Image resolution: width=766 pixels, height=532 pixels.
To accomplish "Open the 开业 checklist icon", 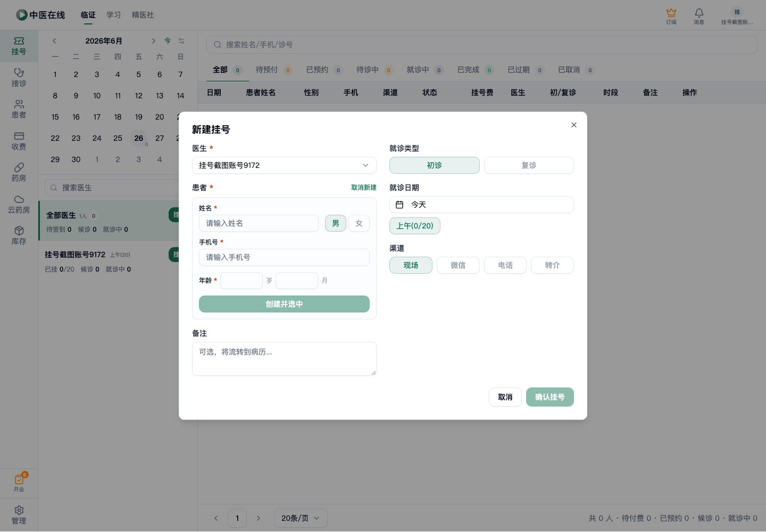I will click(x=19, y=483).
